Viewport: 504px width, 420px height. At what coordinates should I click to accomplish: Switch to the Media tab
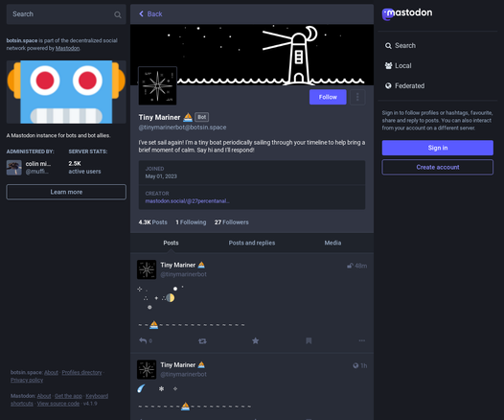coord(332,243)
